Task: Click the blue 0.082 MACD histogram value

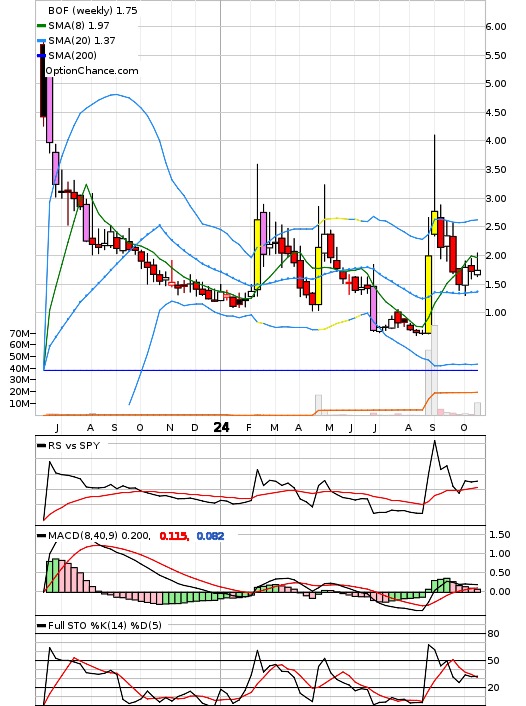Action: 210,536
